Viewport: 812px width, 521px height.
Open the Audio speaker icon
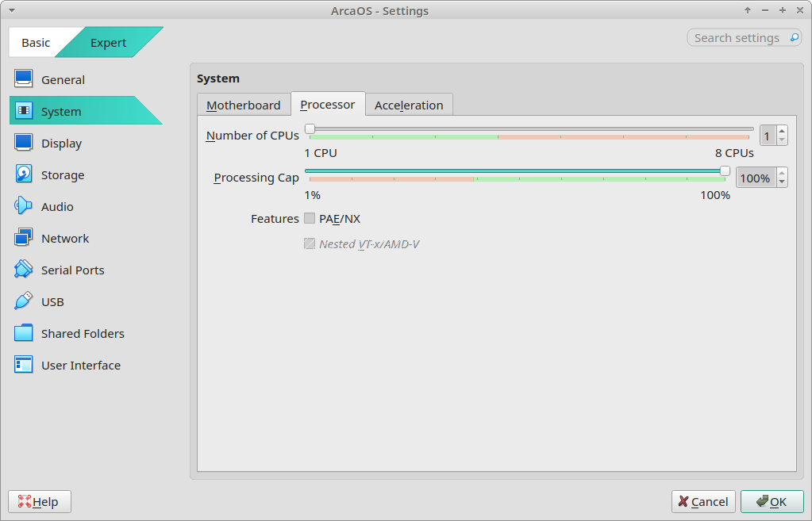tap(23, 206)
